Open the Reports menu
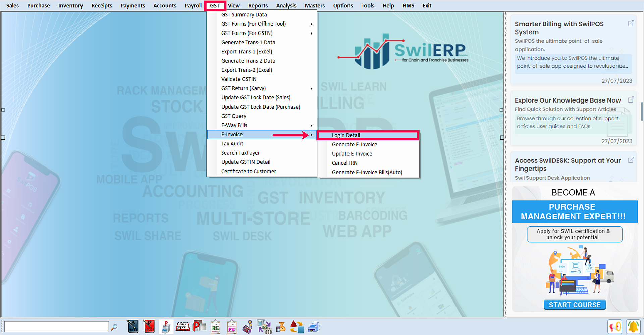Screen dimensions: 644x335 point(258,5)
